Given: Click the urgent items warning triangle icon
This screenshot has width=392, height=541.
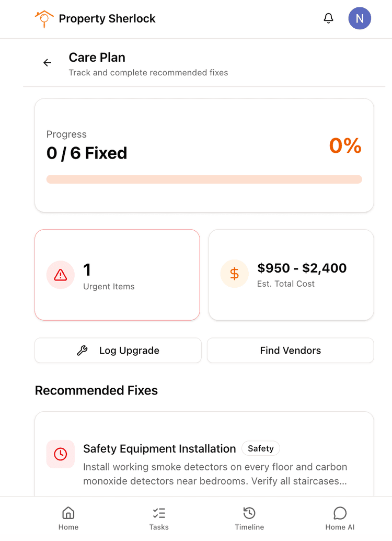Looking at the screenshot, I should pyautogui.click(x=60, y=274).
